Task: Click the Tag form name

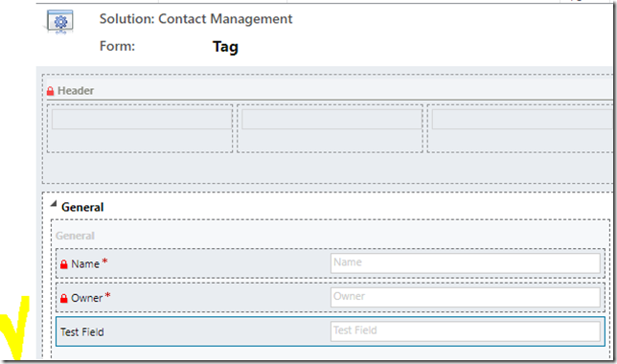Action: tap(225, 47)
